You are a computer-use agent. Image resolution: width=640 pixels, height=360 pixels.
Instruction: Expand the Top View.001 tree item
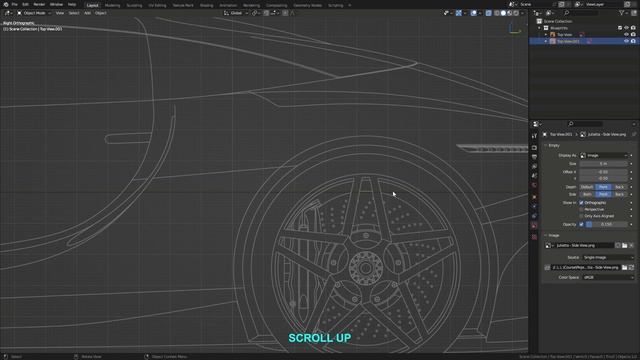click(546, 41)
